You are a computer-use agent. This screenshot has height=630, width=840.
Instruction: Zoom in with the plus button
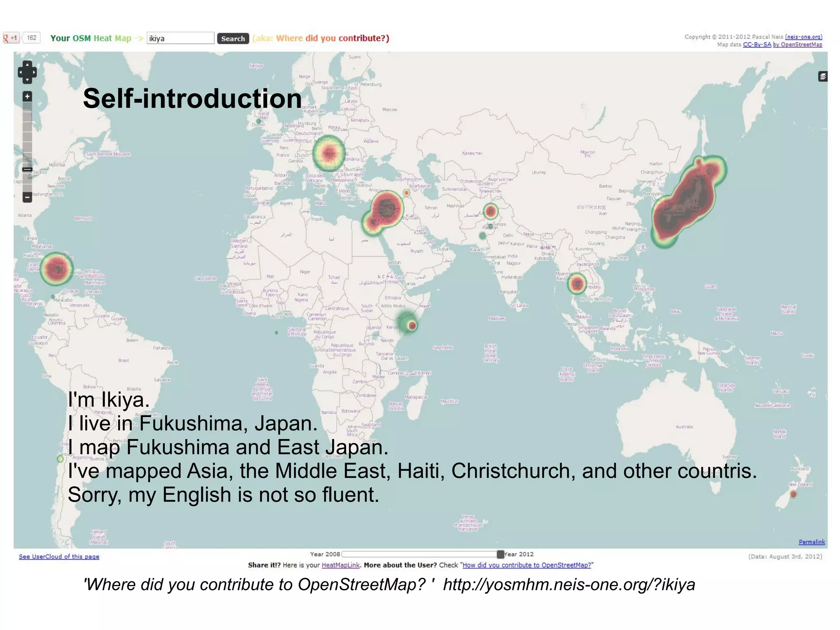[27, 96]
